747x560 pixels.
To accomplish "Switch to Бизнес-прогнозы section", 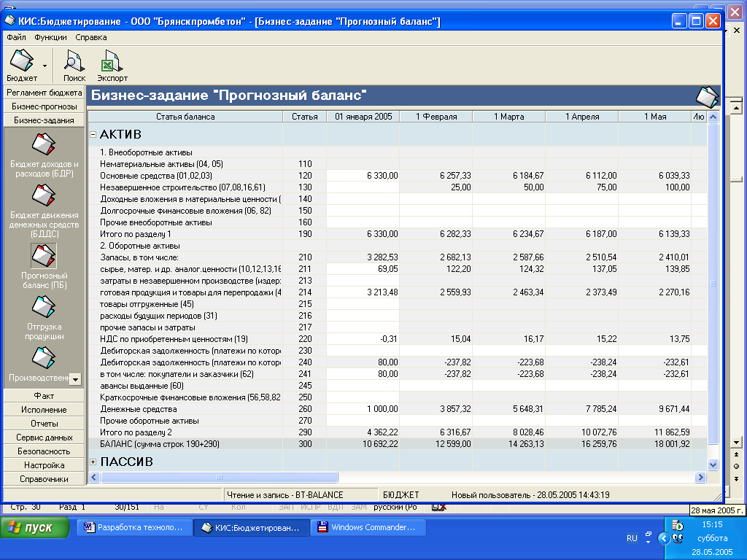I will click(x=44, y=106).
